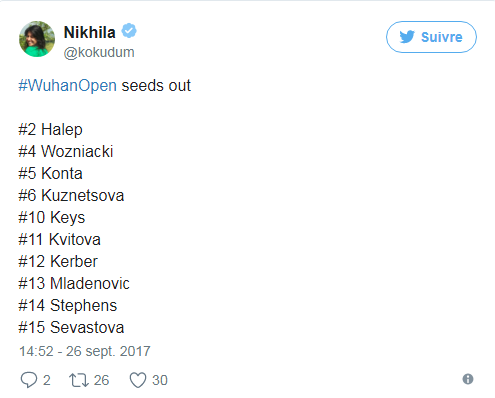The width and height of the screenshot is (495, 398).
Task: Open the Nikhila display name link
Action: [90, 32]
